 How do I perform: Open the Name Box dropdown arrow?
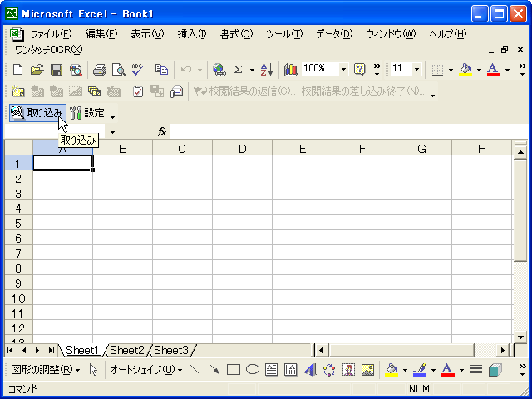(112, 131)
